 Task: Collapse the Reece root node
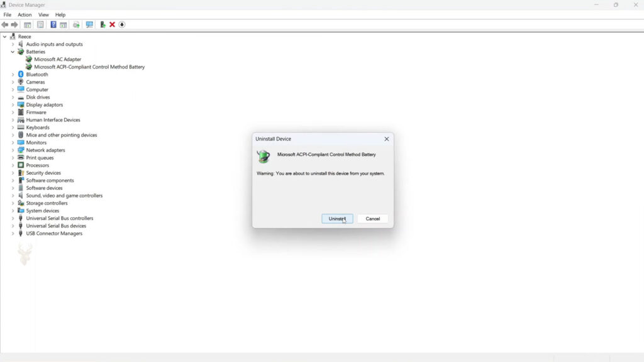coord(4,36)
